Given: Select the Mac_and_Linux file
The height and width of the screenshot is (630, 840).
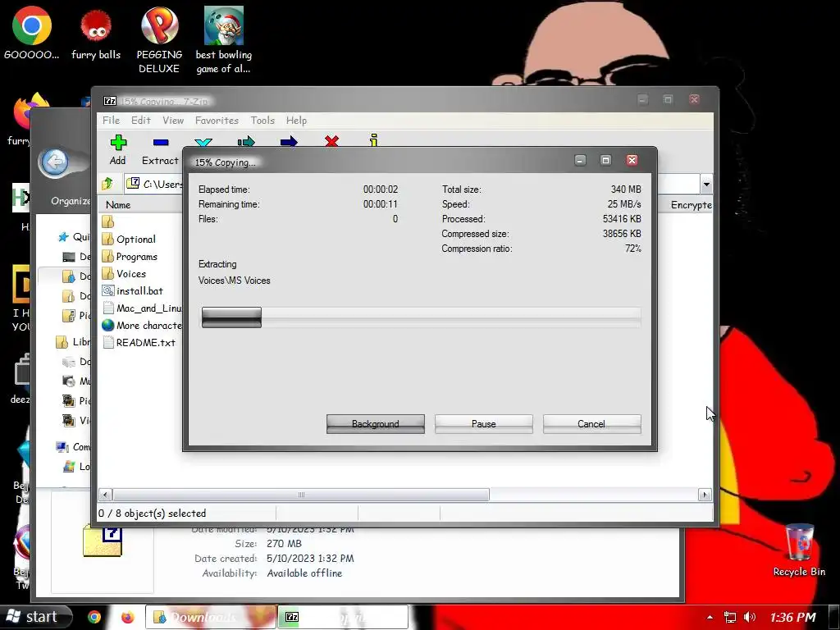Looking at the screenshot, I should [x=142, y=308].
